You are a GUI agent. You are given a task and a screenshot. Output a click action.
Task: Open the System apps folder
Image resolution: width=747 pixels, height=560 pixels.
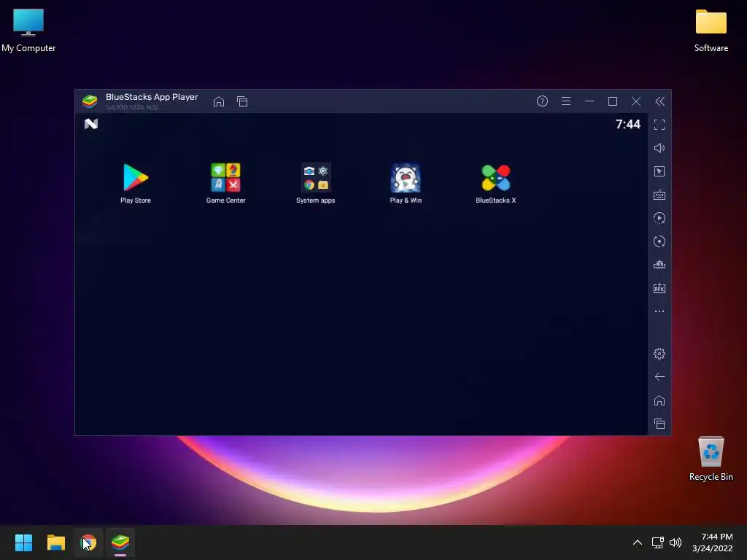315,183
